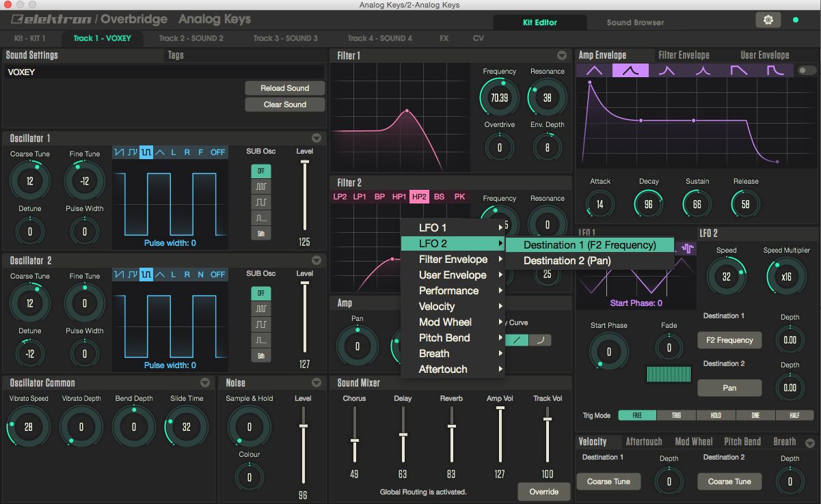The height and width of the screenshot is (504, 821).
Task: Turn Oscillator 2 waveform OFF
Action: tap(217, 275)
